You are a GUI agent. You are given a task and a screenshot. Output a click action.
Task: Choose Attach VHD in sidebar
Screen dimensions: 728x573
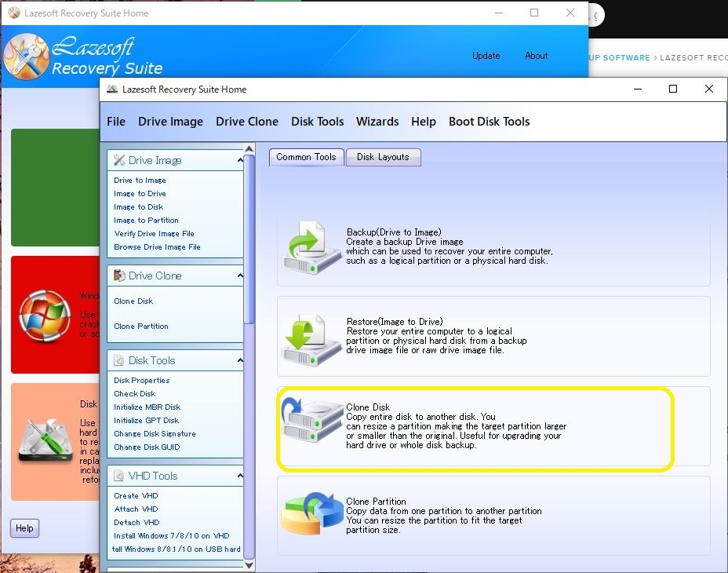(x=136, y=509)
